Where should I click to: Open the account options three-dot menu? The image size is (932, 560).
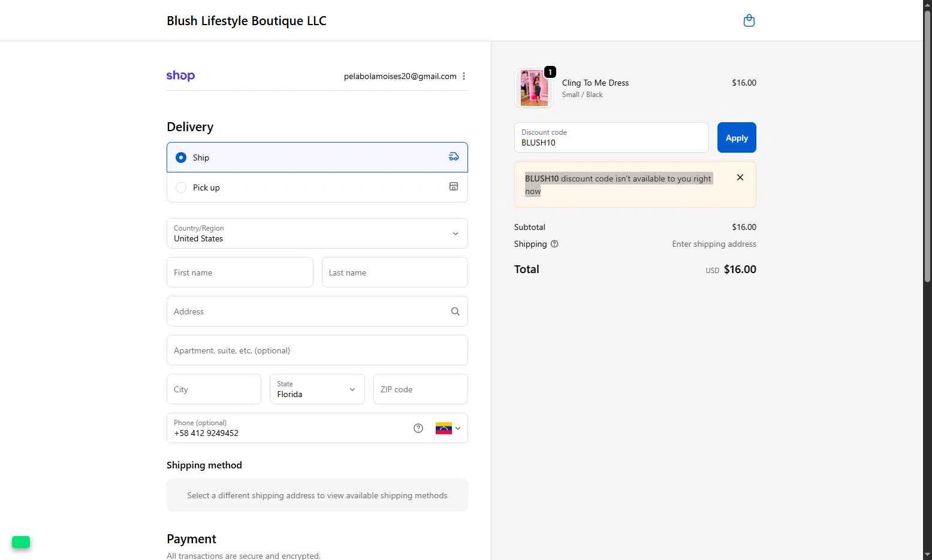tap(464, 76)
